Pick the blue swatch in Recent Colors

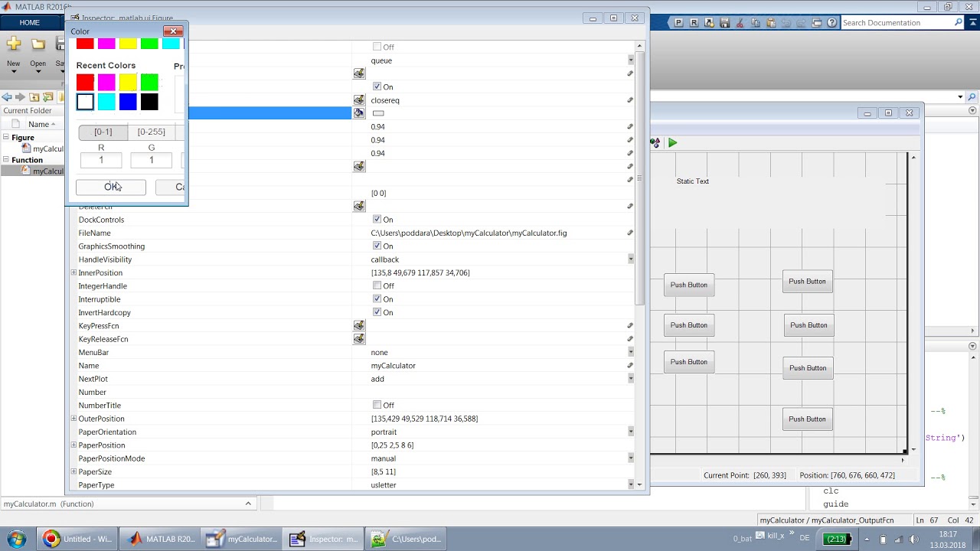pyautogui.click(x=128, y=102)
